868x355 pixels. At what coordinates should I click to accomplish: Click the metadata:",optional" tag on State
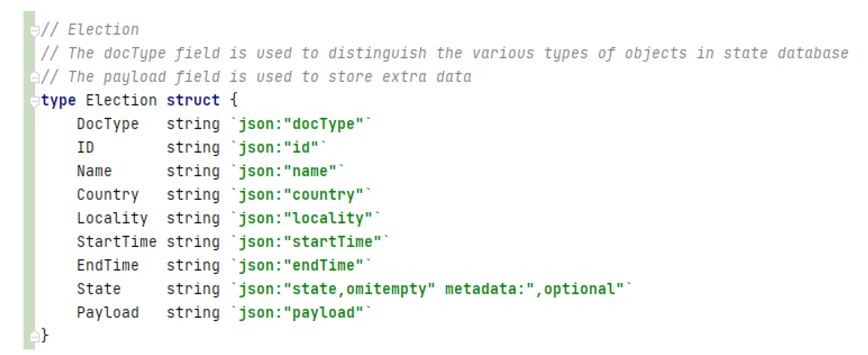pyautogui.click(x=534, y=289)
